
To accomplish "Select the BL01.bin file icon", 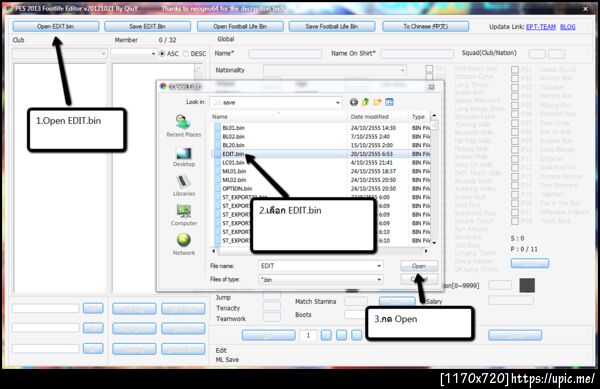I will point(217,128).
